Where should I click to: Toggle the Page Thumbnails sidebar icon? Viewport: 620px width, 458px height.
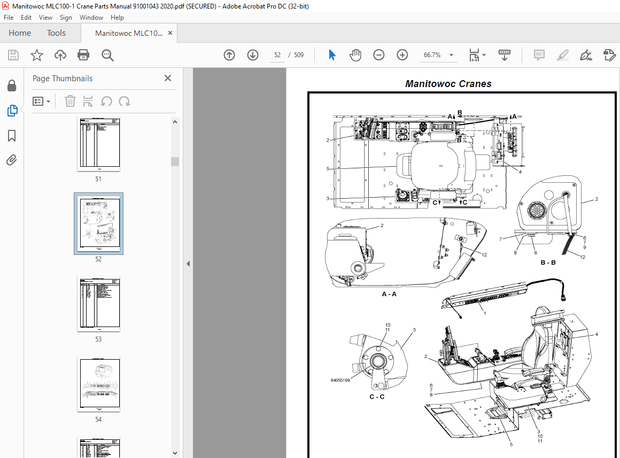coord(12,111)
